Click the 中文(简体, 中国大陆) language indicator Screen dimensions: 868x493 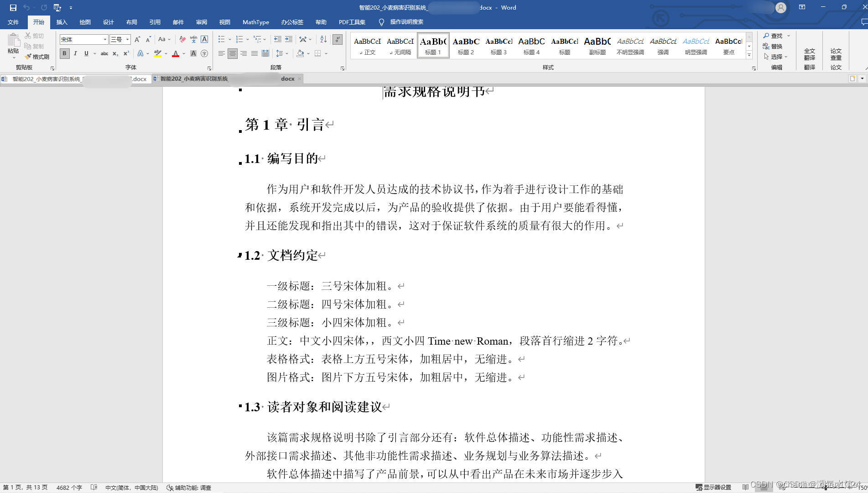(131, 488)
